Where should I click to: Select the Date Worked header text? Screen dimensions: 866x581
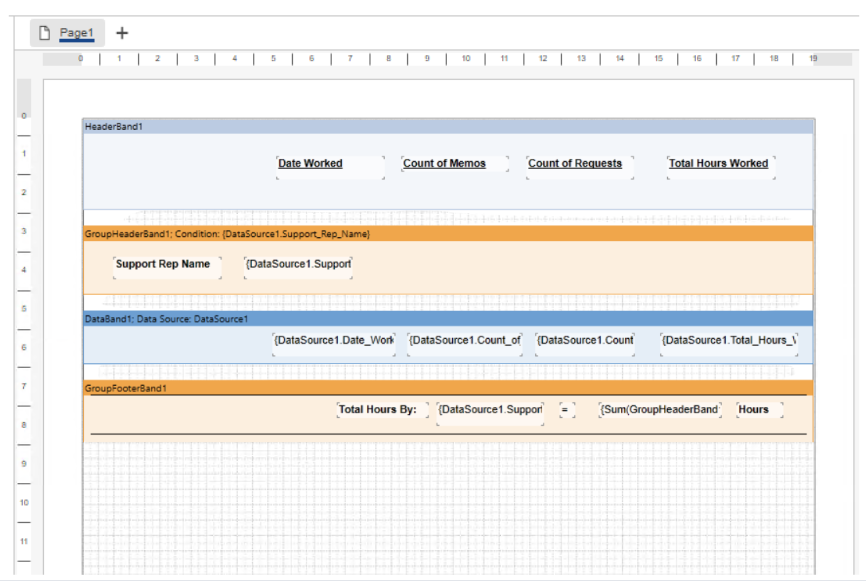point(311,164)
